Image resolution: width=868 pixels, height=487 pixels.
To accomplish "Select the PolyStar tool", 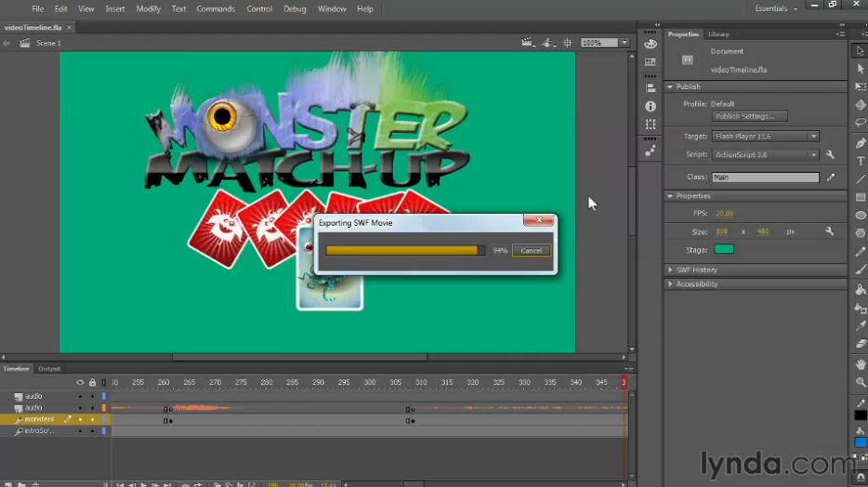I will [861, 233].
